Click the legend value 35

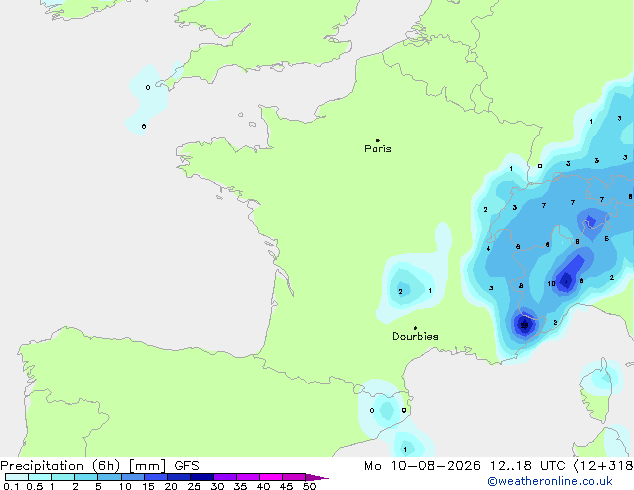click(240, 486)
